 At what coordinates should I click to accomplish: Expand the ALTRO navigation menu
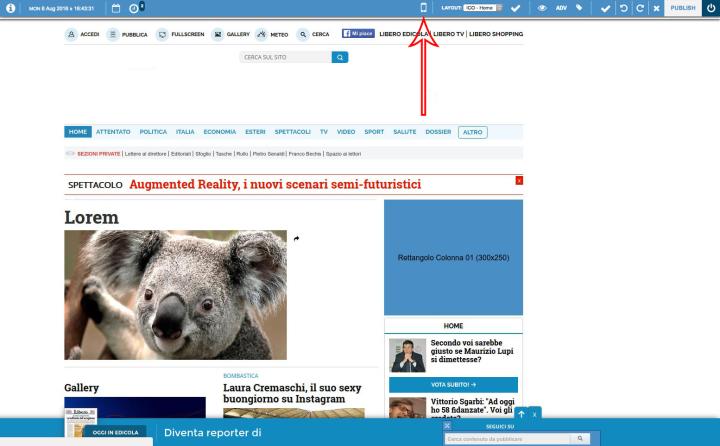(472, 132)
